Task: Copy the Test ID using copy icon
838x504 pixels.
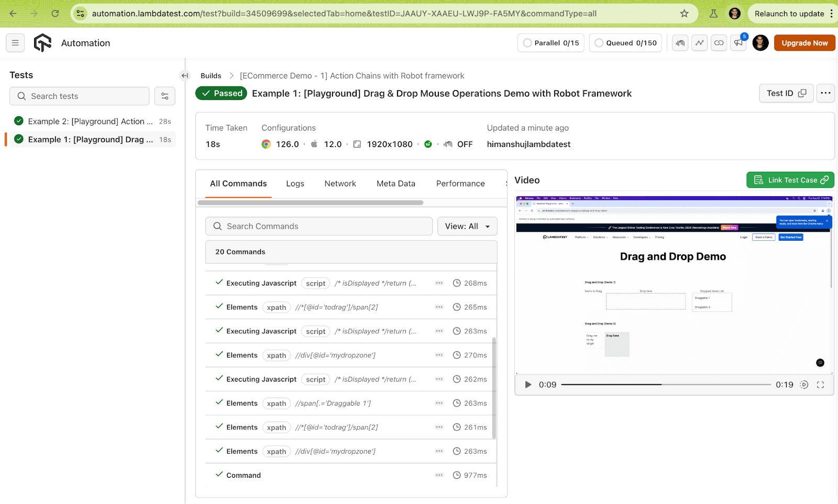Action: [801, 93]
